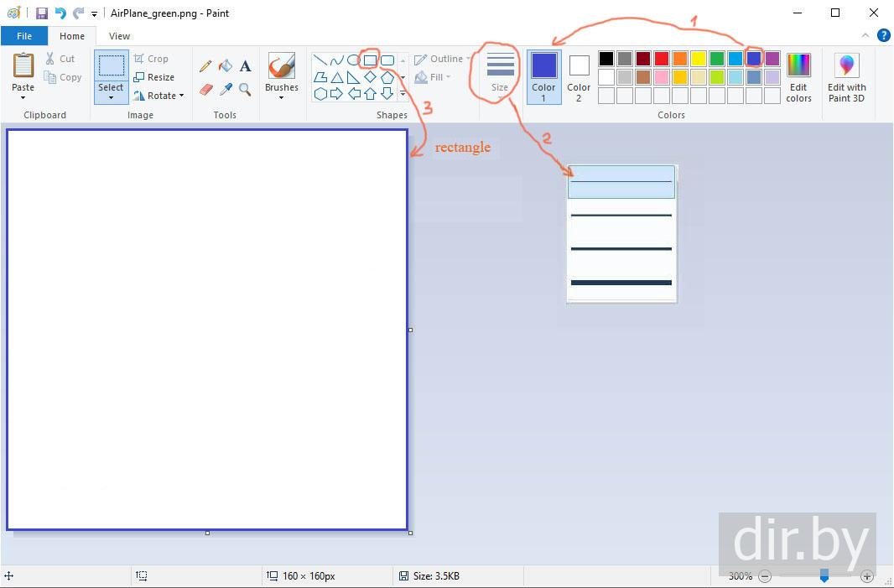894x588 pixels.
Task: Choose the Pentagon shape
Action: (387, 77)
